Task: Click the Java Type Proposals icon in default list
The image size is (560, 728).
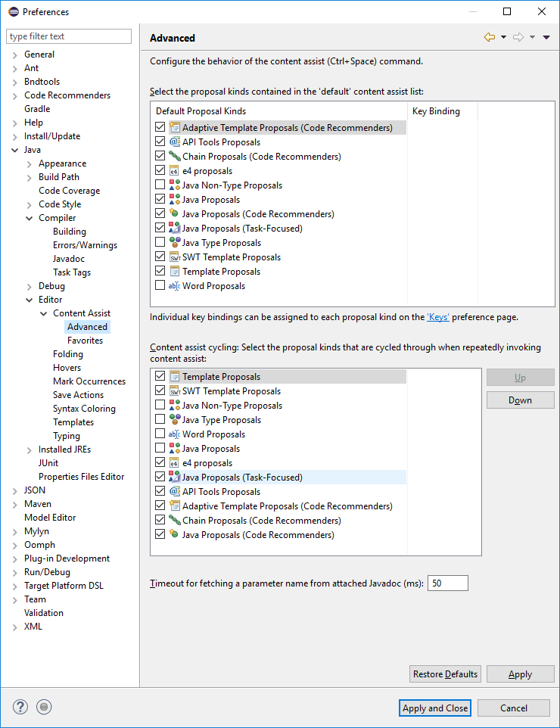Action: pos(174,242)
